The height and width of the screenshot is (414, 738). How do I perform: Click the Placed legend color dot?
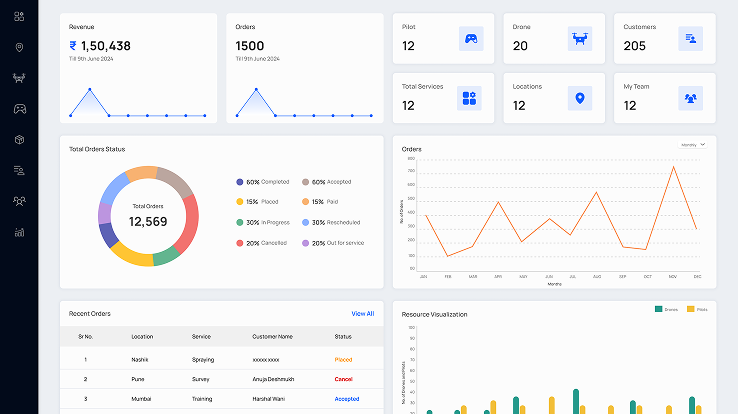[x=240, y=202]
